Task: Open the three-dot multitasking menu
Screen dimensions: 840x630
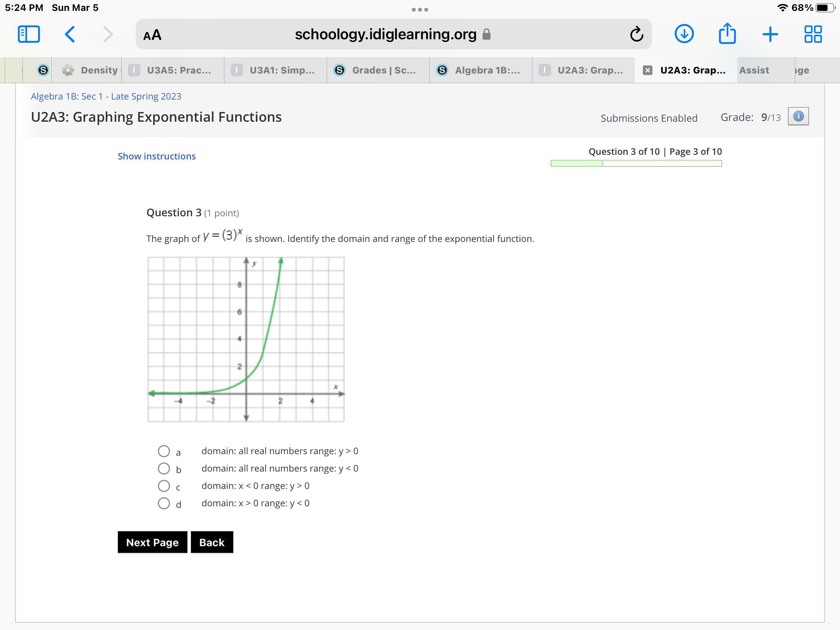Action: point(420,9)
